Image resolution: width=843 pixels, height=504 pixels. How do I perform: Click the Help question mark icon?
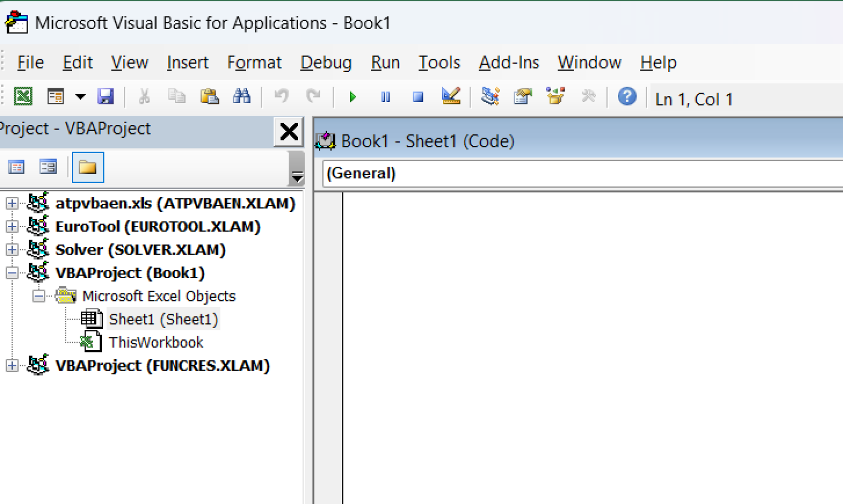[627, 96]
